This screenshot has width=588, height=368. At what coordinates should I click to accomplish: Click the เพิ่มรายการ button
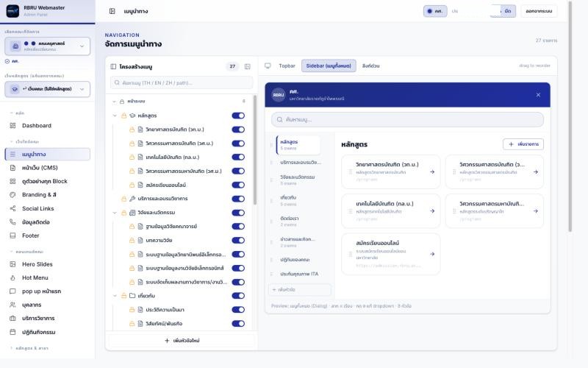click(523, 144)
